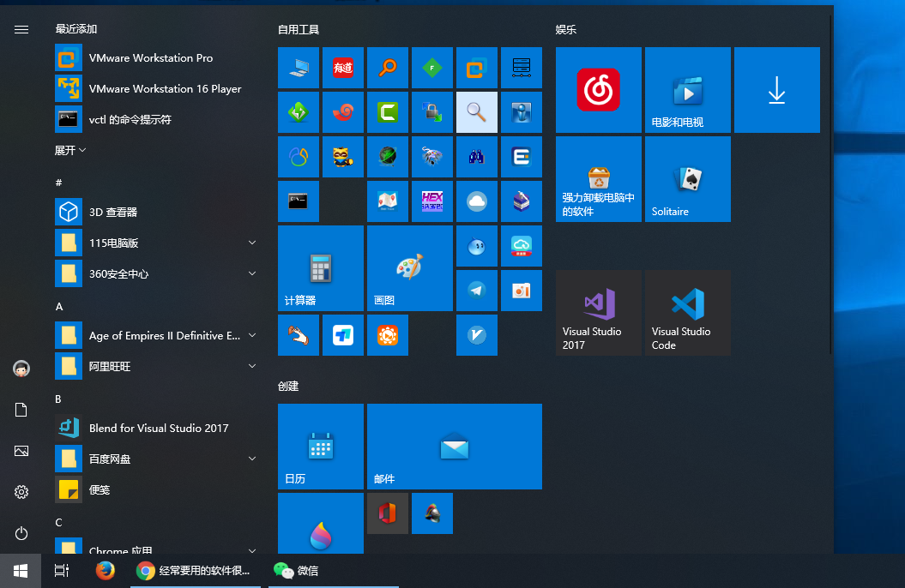Screen dimensions: 905x588
Task: Open the 日历 calendar tile
Action: tap(320, 447)
